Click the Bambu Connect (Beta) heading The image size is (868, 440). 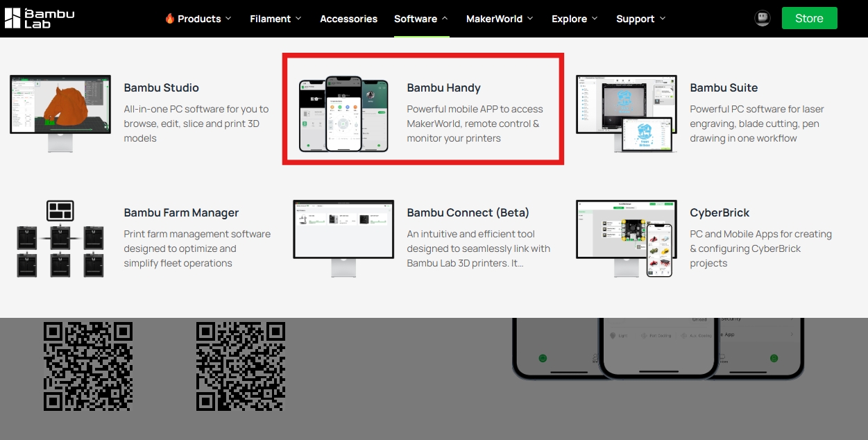pos(468,212)
